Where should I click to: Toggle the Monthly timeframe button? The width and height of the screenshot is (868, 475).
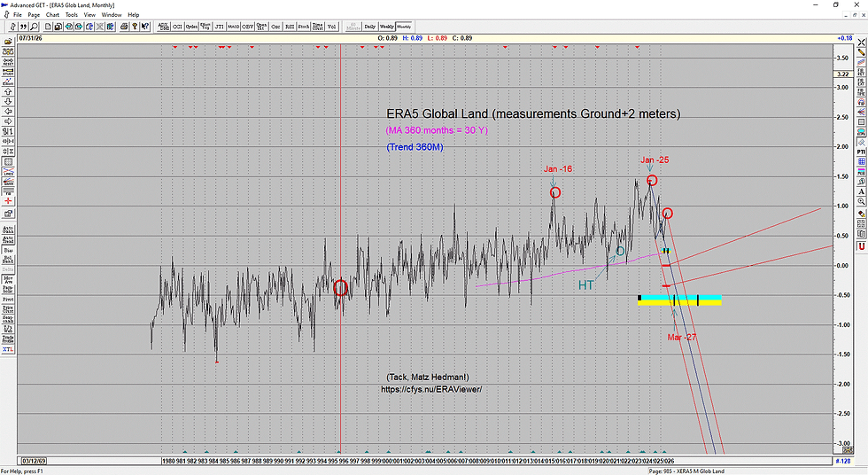click(x=404, y=27)
